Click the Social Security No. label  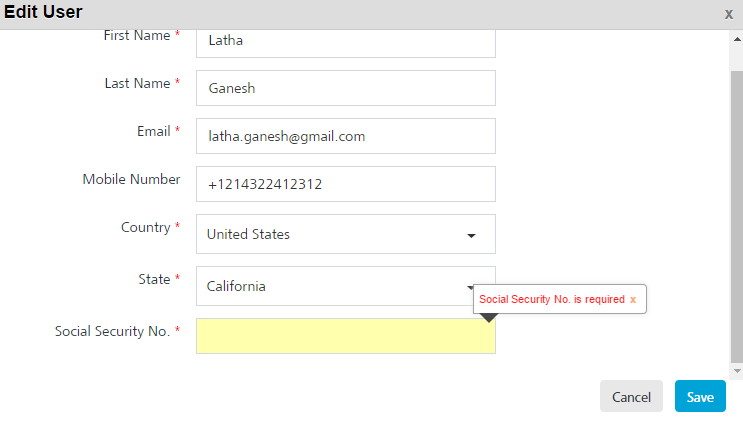coord(112,331)
